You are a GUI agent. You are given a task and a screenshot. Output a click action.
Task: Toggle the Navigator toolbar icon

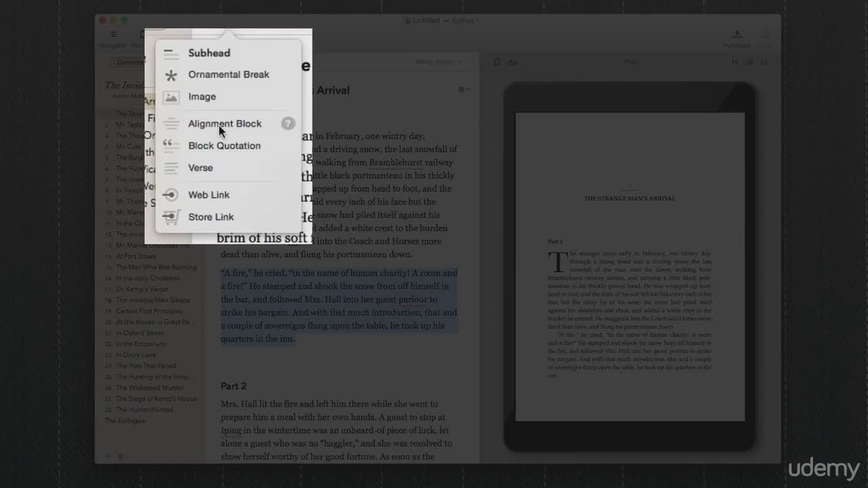pyautogui.click(x=113, y=34)
